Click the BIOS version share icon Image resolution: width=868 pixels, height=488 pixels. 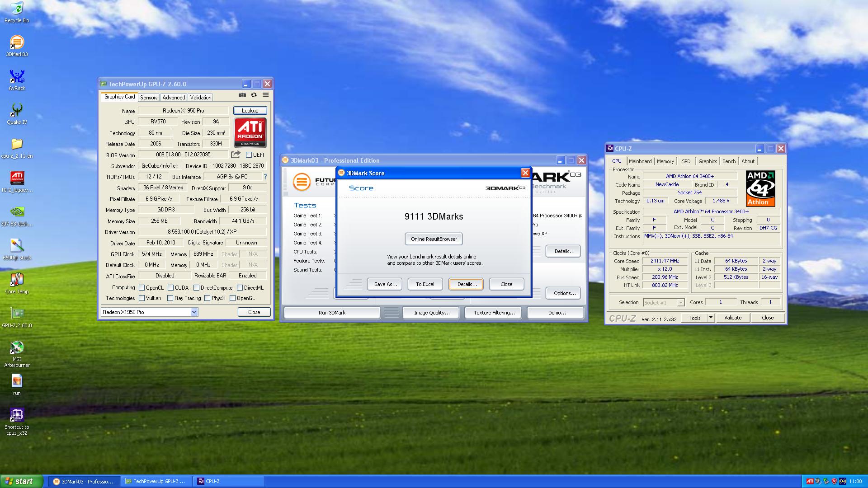click(x=236, y=155)
